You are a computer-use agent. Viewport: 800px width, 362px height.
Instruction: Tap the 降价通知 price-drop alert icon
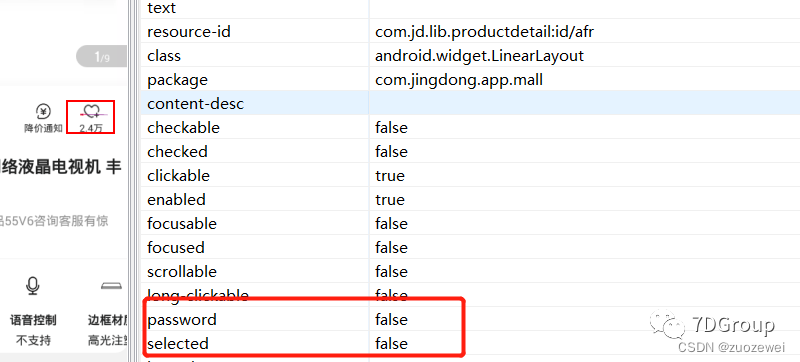(x=43, y=111)
